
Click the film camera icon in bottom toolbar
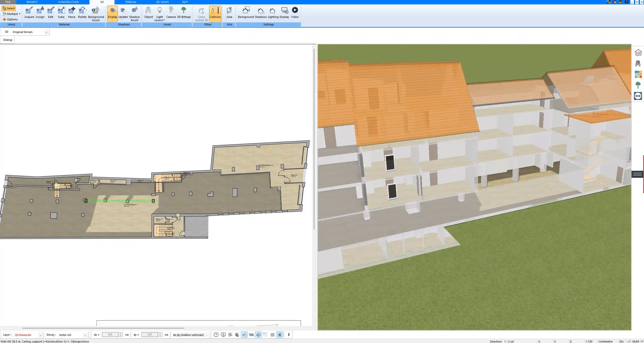point(230,335)
